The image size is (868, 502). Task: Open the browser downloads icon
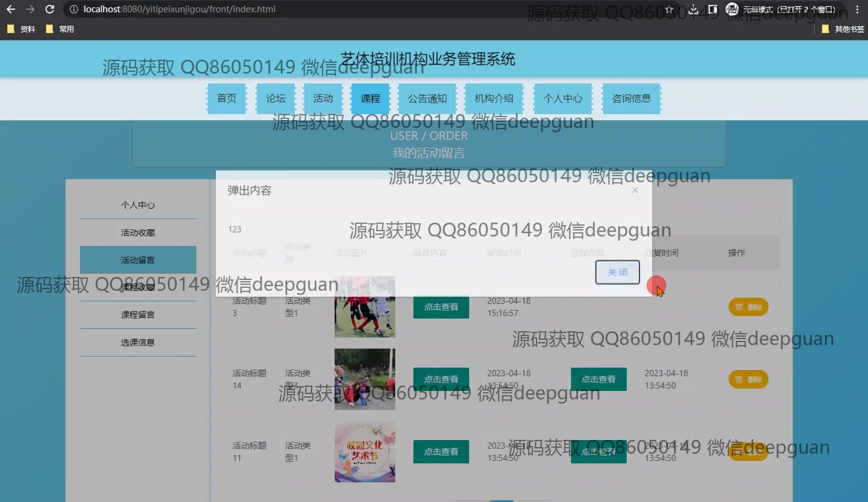point(693,10)
